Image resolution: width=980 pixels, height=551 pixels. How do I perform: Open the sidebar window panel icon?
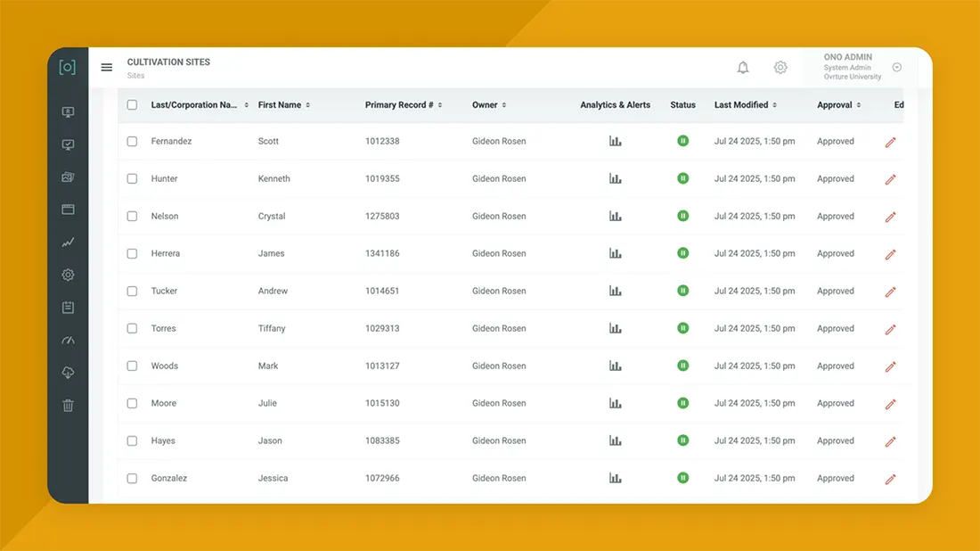(68, 210)
